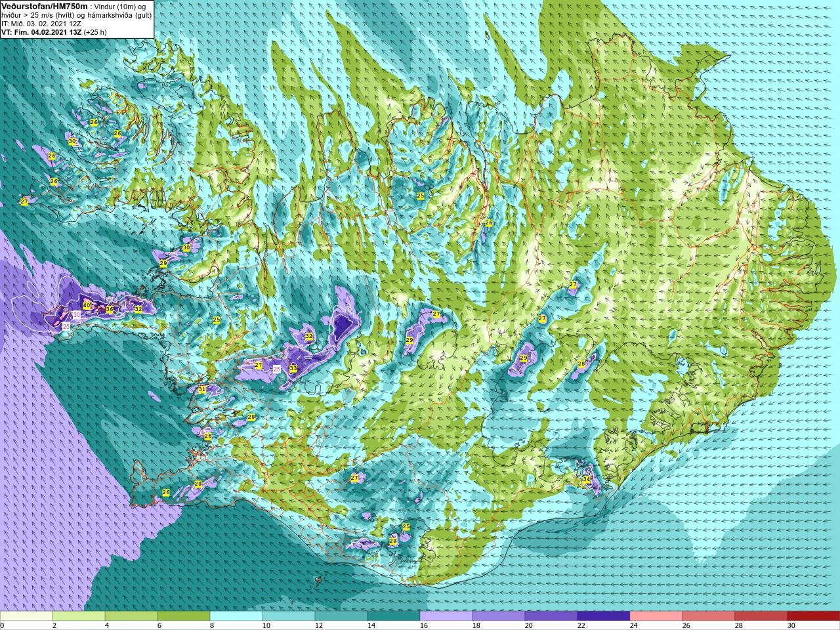Screen dimensions: 840x630
Task: Click the 32 label right of the 36
Action: [x=138, y=308]
